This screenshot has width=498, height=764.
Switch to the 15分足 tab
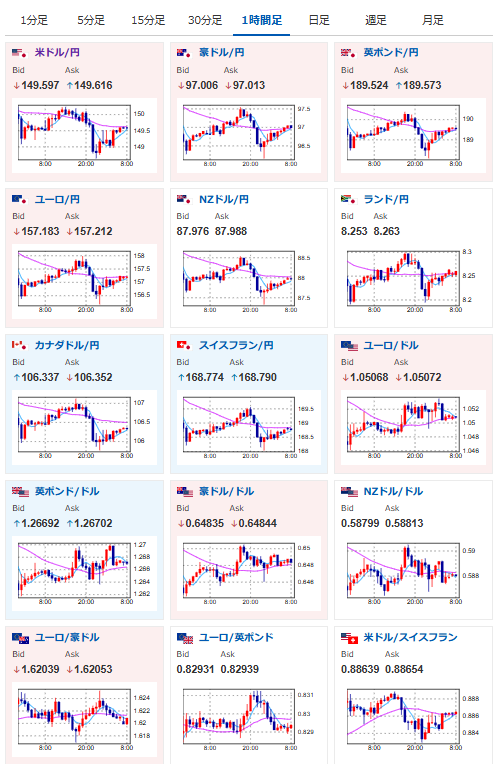coord(148,20)
